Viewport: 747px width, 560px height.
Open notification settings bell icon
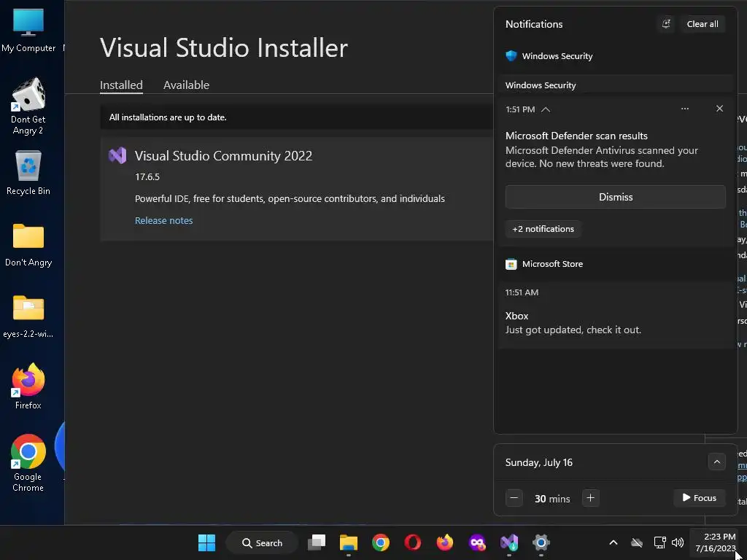(x=666, y=24)
